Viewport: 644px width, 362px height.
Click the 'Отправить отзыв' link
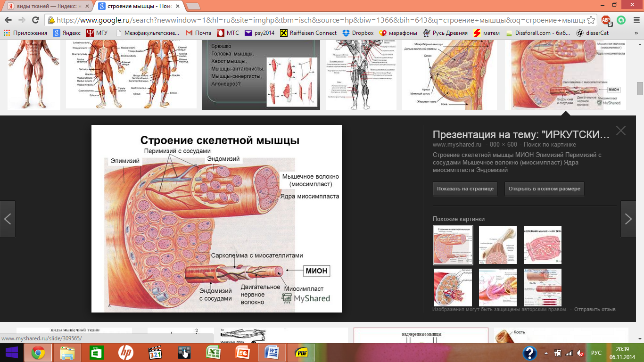point(595,309)
